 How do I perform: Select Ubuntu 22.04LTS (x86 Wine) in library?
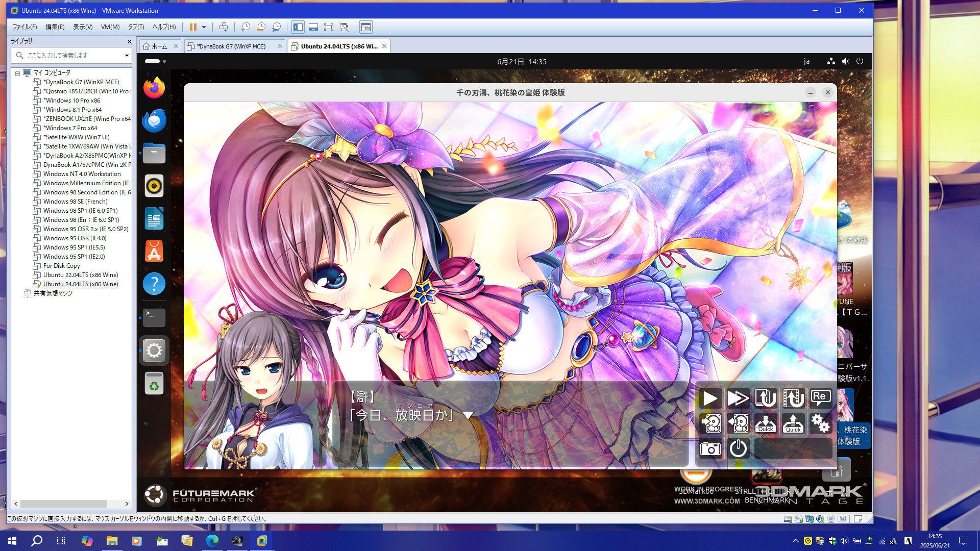[x=81, y=275]
